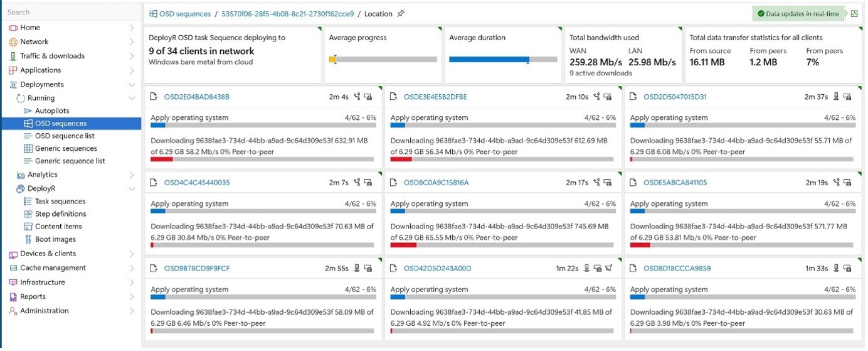This screenshot has width=868, height=351.
Task: Expand the Analytics chevron
Action: click(x=131, y=175)
